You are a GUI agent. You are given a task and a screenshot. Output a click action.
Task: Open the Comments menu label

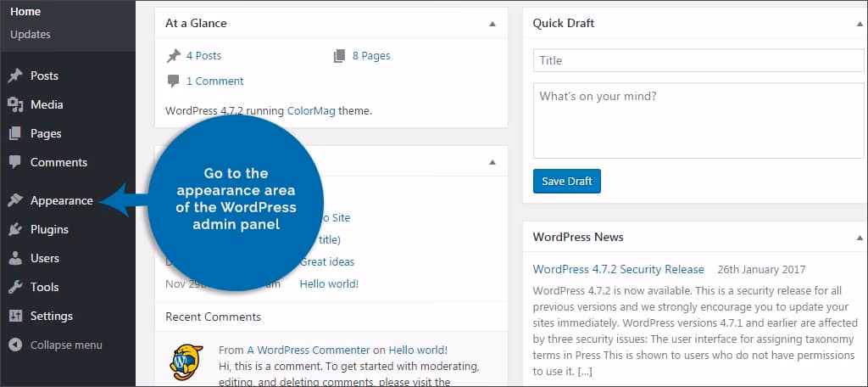pos(58,162)
